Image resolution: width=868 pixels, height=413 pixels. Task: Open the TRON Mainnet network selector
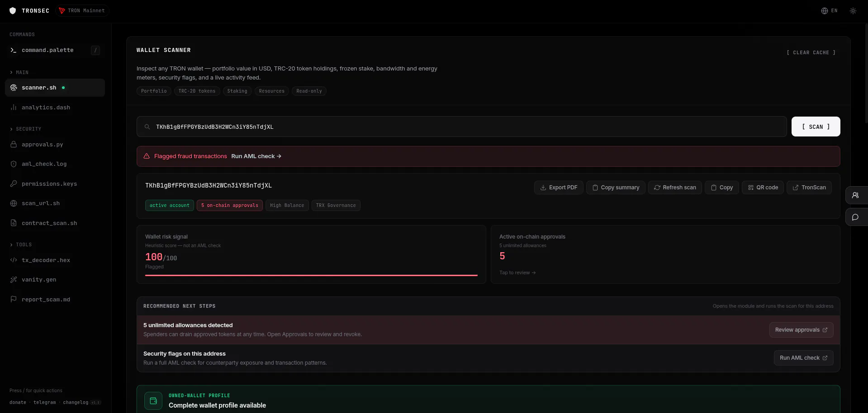pos(82,10)
